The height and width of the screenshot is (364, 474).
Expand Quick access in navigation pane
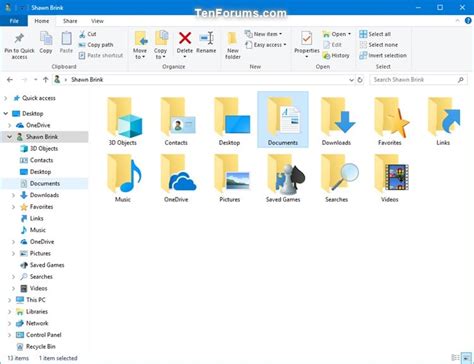[5, 98]
